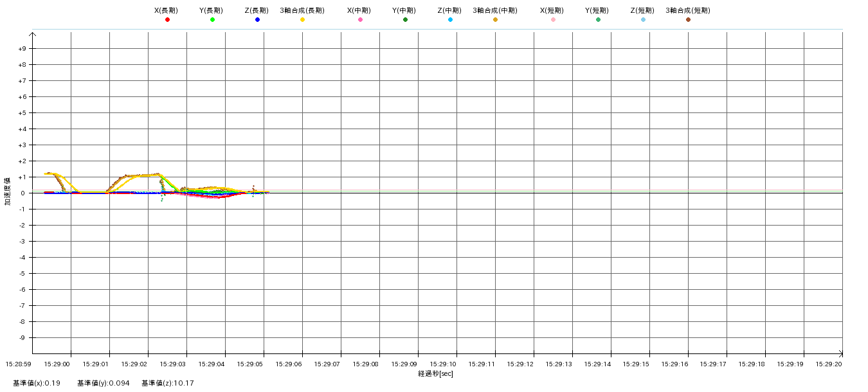Click the 15:29:10 time axis label

(x=457, y=364)
